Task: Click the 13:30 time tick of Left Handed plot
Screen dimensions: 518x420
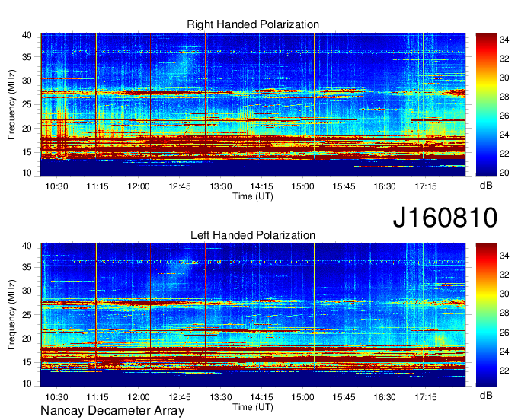Action: pyautogui.click(x=221, y=397)
